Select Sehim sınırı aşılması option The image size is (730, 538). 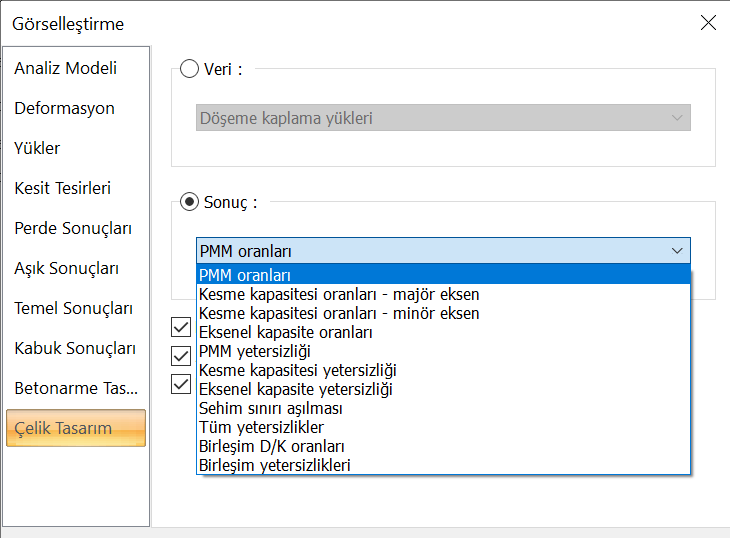click(271, 408)
